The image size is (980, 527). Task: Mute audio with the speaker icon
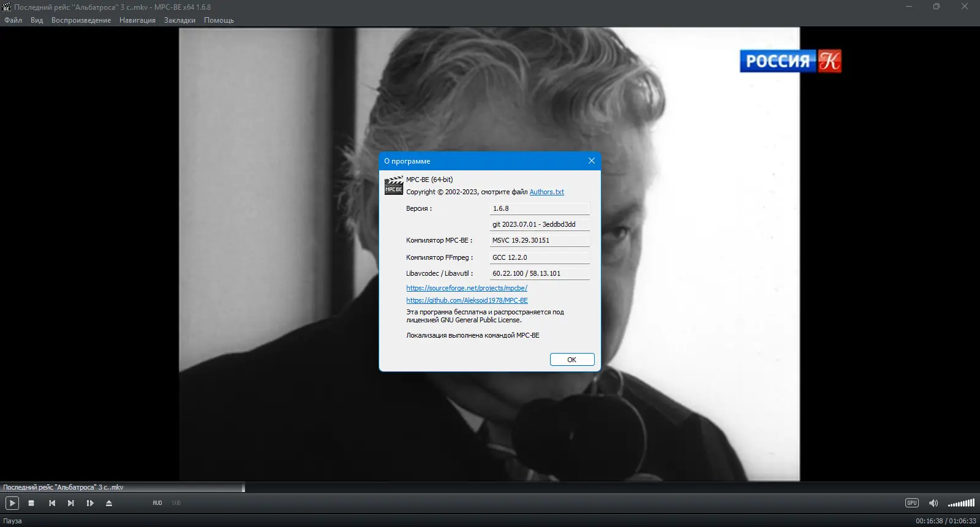[x=933, y=503]
